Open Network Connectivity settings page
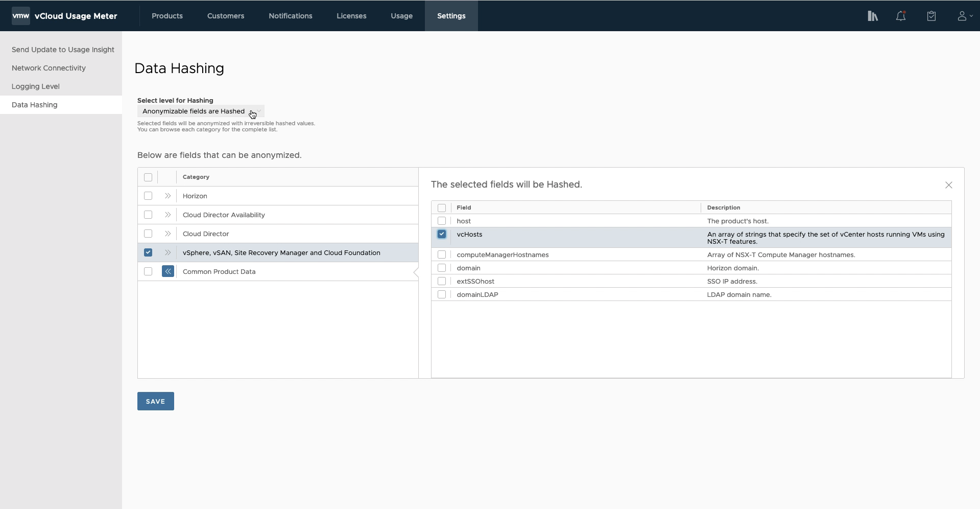 (x=49, y=68)
